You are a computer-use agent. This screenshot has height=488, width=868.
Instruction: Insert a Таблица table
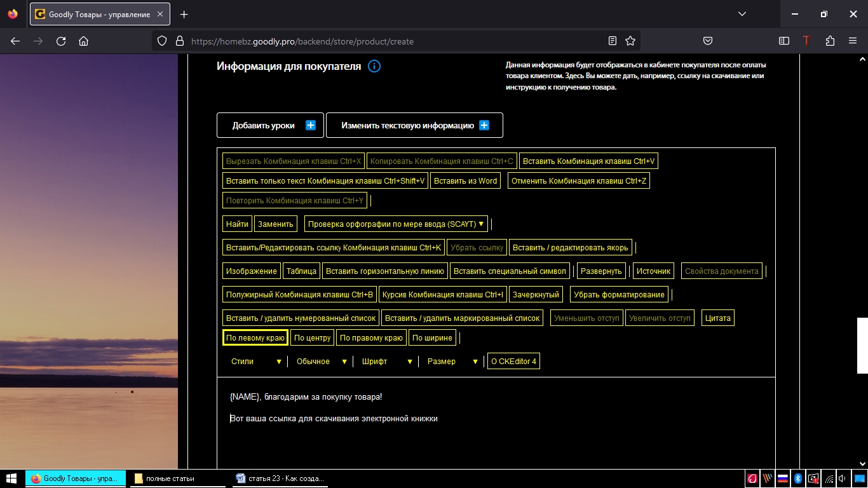(301, 271)
